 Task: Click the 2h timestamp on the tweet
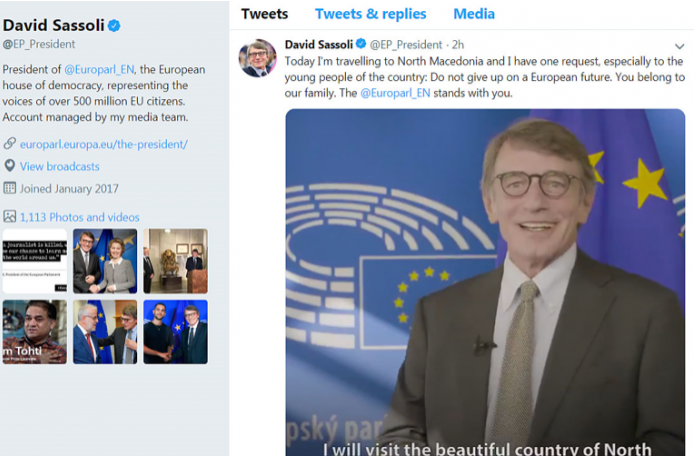pos(458,45)
